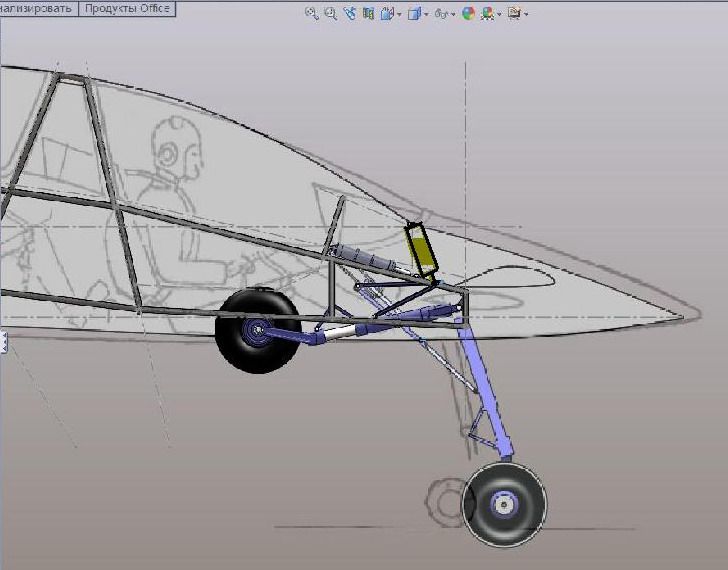Screen dimensions: 728x570
Task: Open Edit Appearance color ball
Action: point(467,14)
